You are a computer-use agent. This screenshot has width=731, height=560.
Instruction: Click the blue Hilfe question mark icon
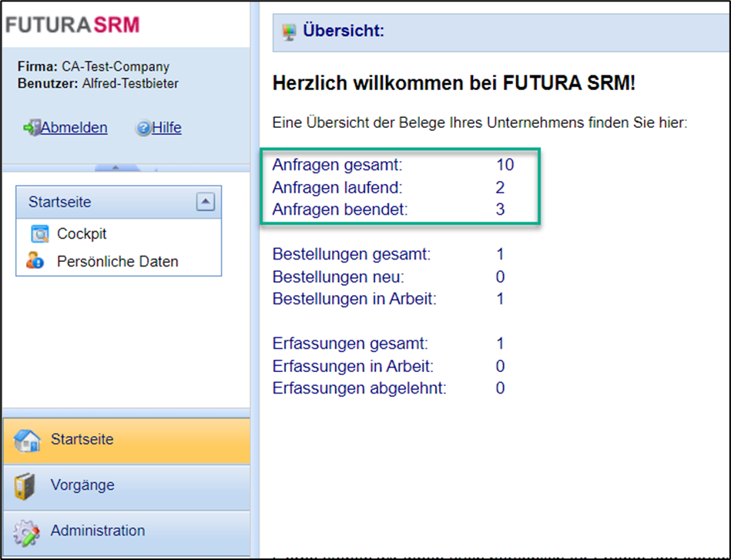(143, 129)
